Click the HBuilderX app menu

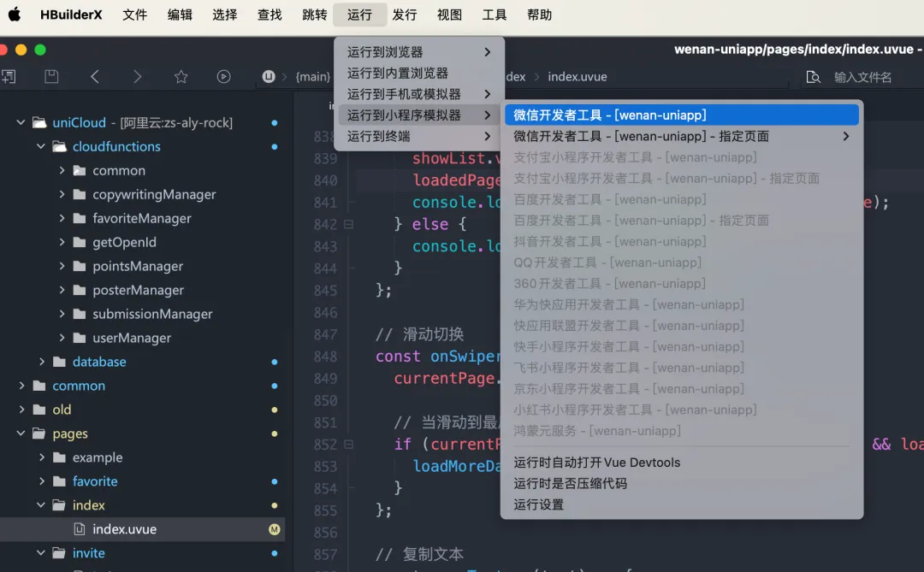[x=71, y=15]
